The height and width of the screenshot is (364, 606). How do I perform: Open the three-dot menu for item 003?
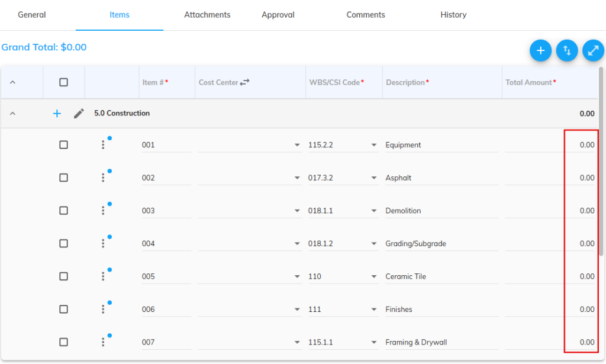point(103,211)
